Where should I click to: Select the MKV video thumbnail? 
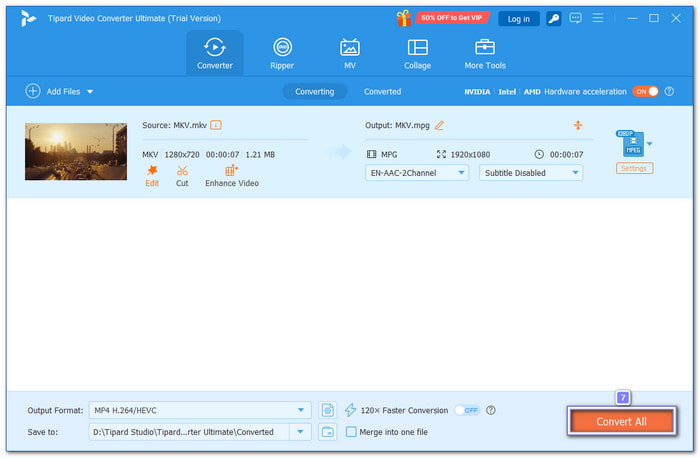click(x=76, y=152)
